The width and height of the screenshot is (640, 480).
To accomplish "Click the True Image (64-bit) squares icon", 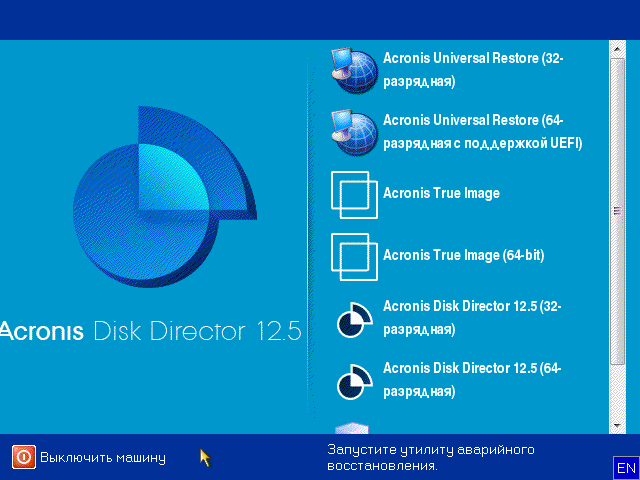I will click(x=353, y=255).
